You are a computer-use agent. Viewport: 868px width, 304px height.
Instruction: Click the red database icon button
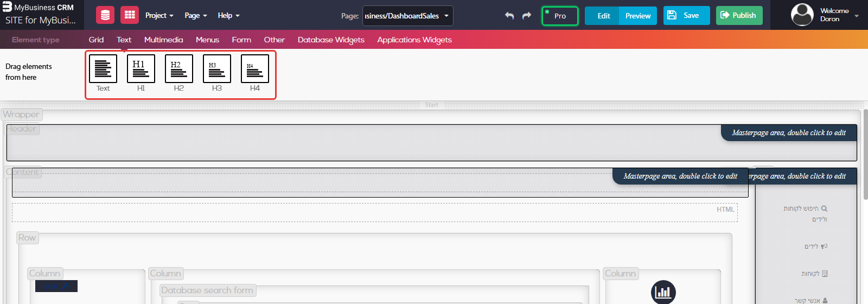click(105, 15)
